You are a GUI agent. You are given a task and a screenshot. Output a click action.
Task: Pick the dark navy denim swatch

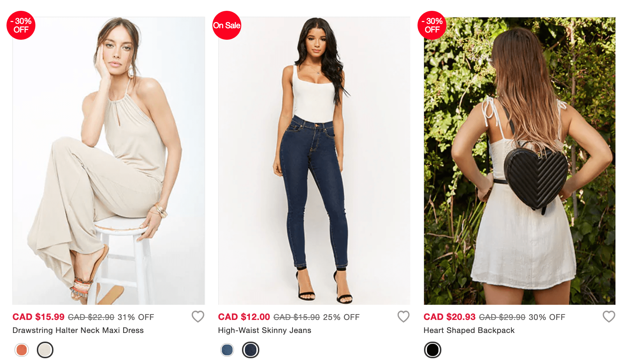(x=251, y=350)
